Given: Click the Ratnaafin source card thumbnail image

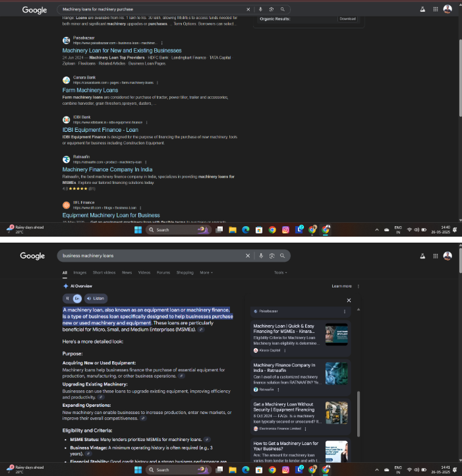Looking at the screenshot, I should [336, 373].
